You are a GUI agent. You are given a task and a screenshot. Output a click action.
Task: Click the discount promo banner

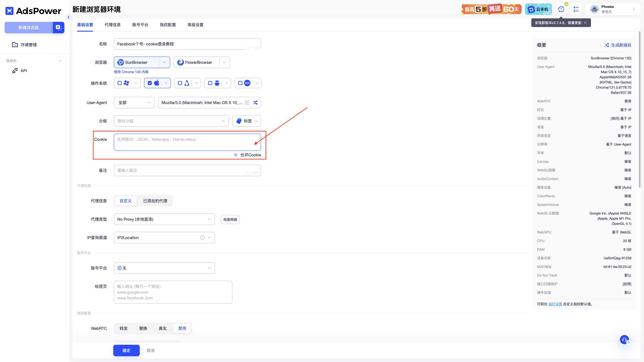(491, 9)
